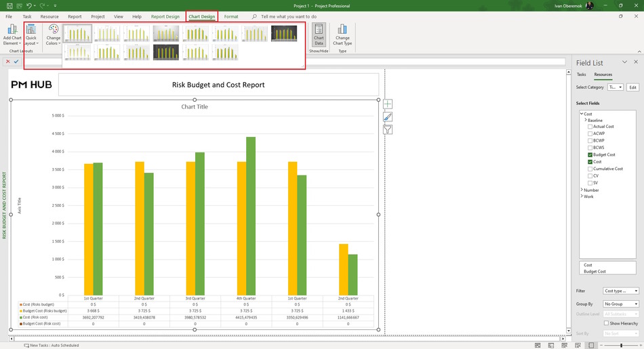Switch to Task Usage view in status bar

[x=551, y=346]
